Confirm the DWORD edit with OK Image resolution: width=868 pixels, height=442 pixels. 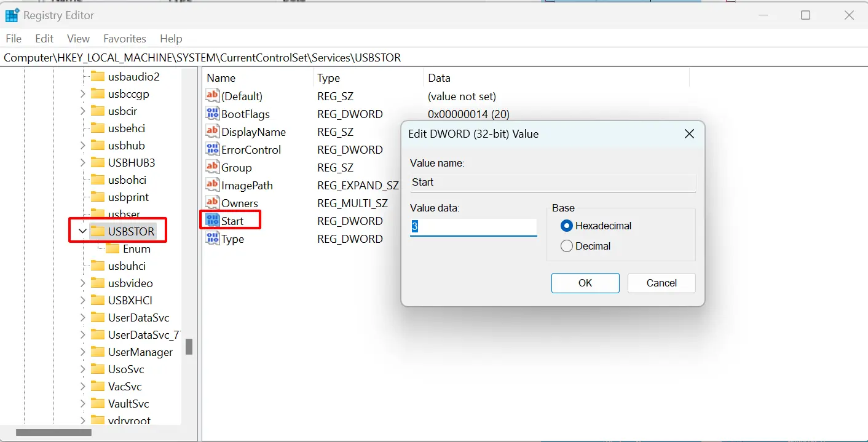[x=585, y=283]
